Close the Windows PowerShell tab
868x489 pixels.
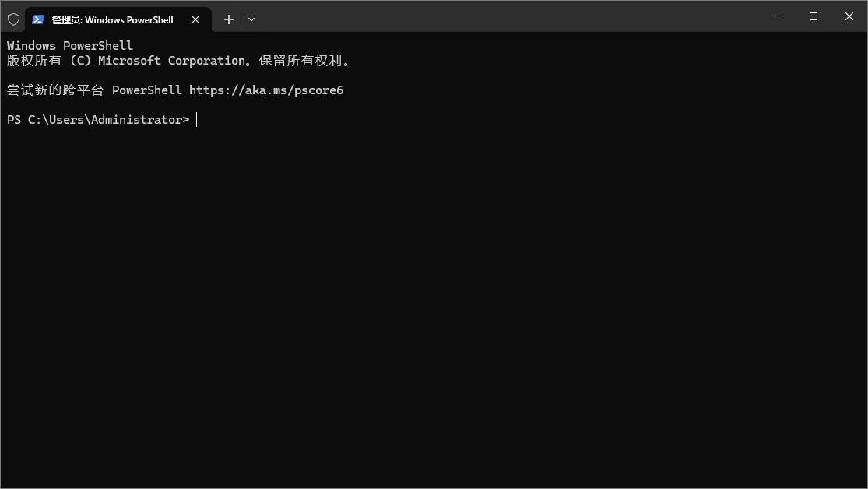[195, 19]
